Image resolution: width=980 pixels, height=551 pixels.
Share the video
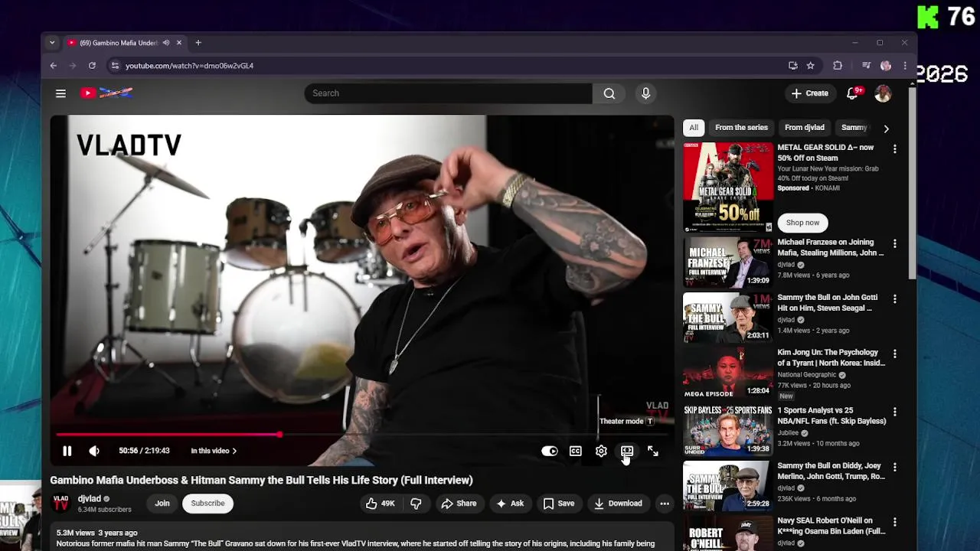pyautogui.click(x=459, y=504)
